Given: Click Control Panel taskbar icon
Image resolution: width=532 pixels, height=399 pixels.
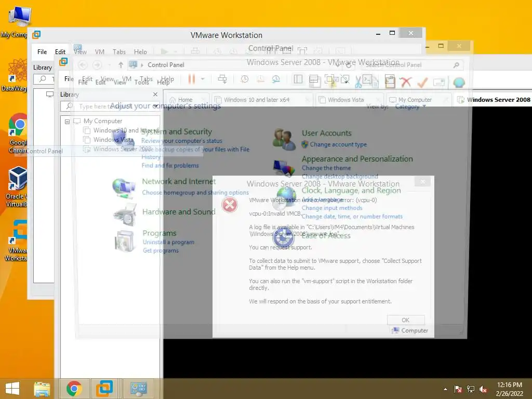Looking at the screenshot, I should [139, 389].
